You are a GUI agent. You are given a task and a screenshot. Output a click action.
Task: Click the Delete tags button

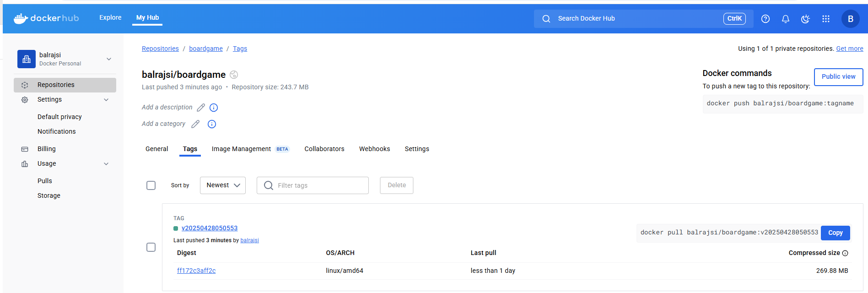[x=397, y=185]
